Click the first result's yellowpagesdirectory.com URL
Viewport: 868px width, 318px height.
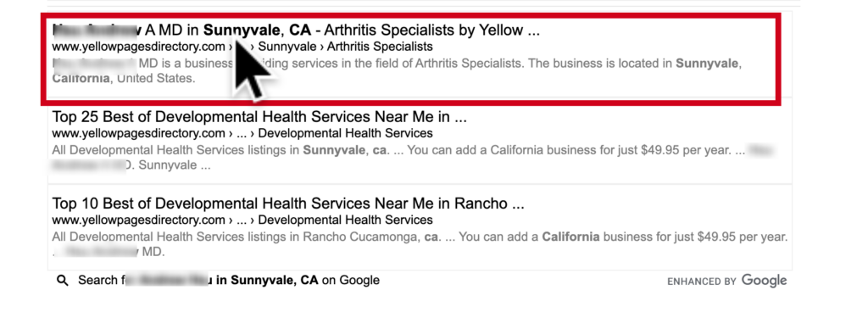tap(138, 47)
